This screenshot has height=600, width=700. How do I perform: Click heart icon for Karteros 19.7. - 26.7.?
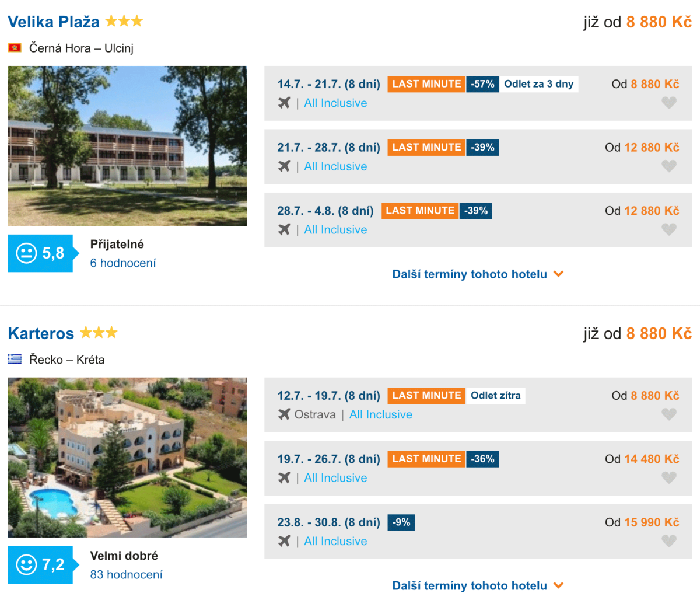668,477
